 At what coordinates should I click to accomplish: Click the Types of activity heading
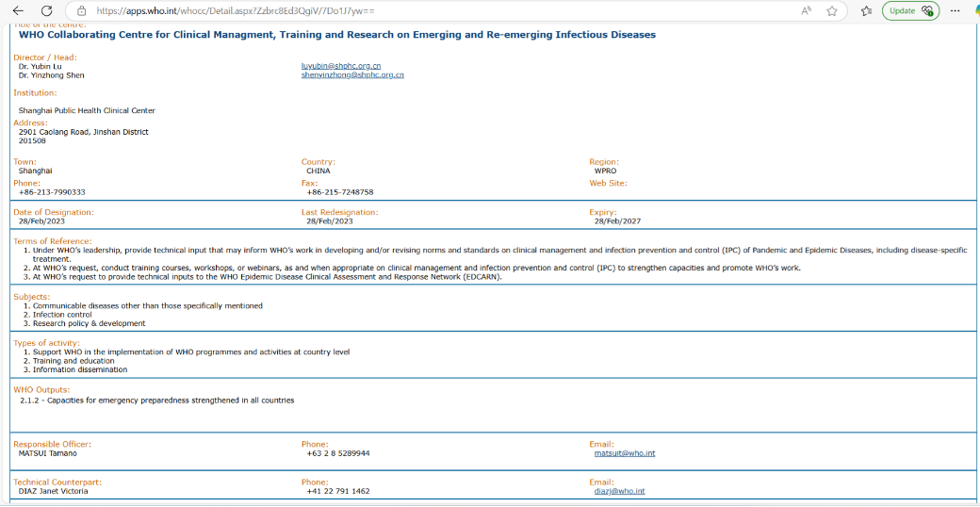pos(47,343)
